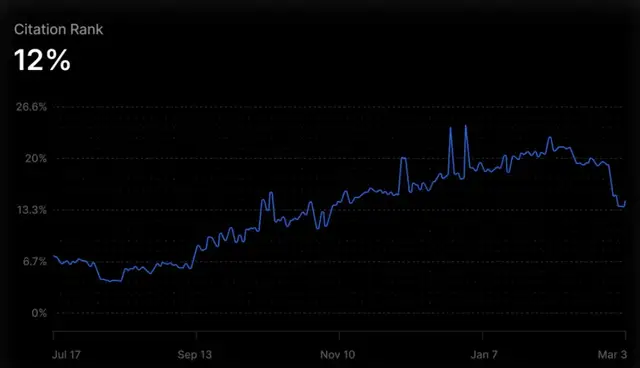Click the Citation Rank title

coord(58,29)
